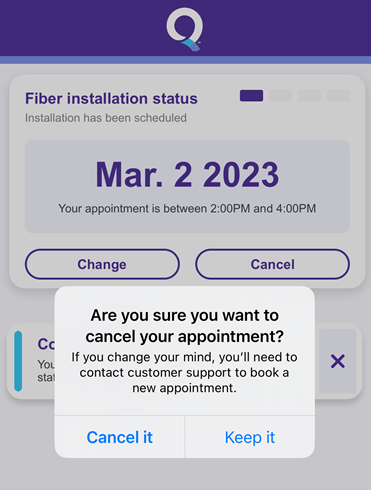
Task: Select the third progress step indicator
Action: [x=309, y=96]
